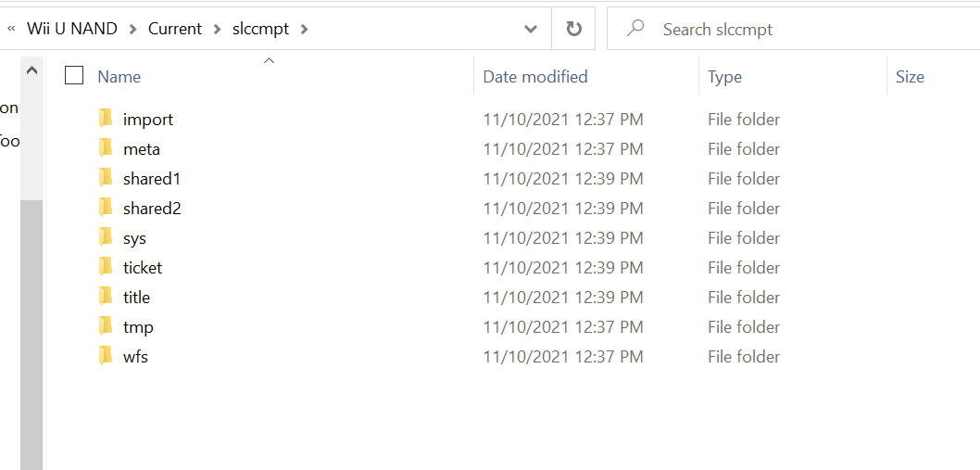Image resolution: width=980 pixels, height=470 pixels.
Task: Open the import folder icon
Action: point(106,119)
